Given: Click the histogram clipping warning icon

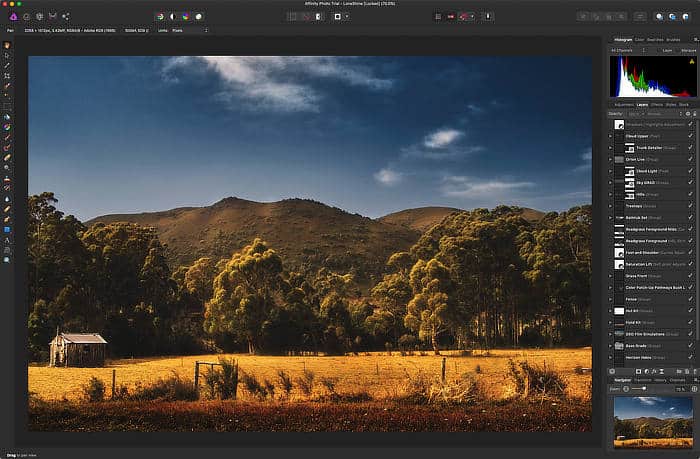Looking at the screenshot, I should pos(692,62).
